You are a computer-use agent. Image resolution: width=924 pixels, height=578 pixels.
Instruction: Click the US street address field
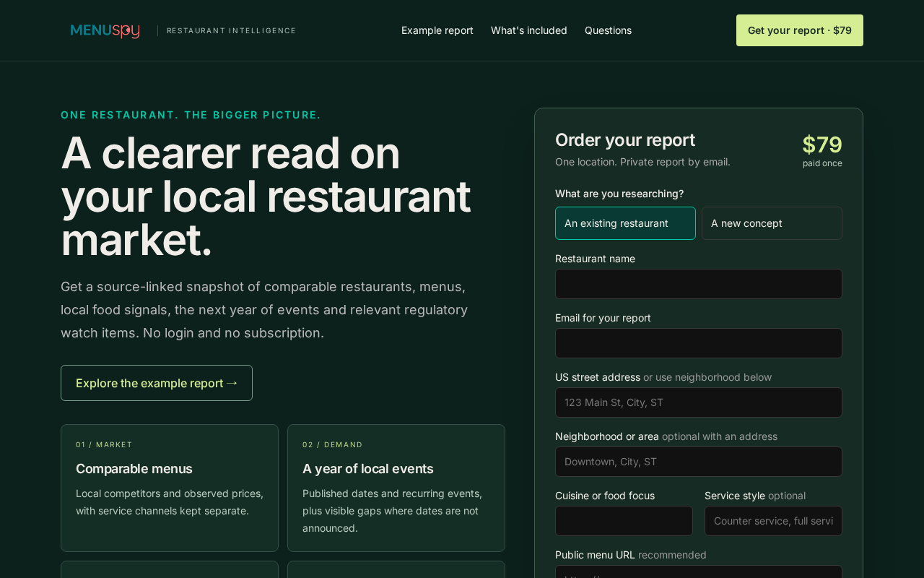[699, 402]
